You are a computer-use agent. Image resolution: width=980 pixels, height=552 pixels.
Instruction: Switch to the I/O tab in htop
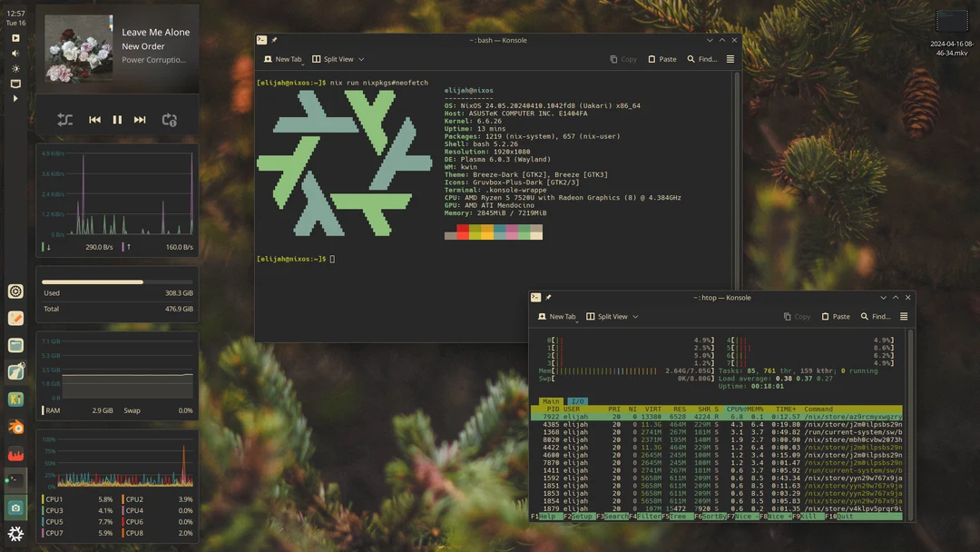click(x=578, y=399)
